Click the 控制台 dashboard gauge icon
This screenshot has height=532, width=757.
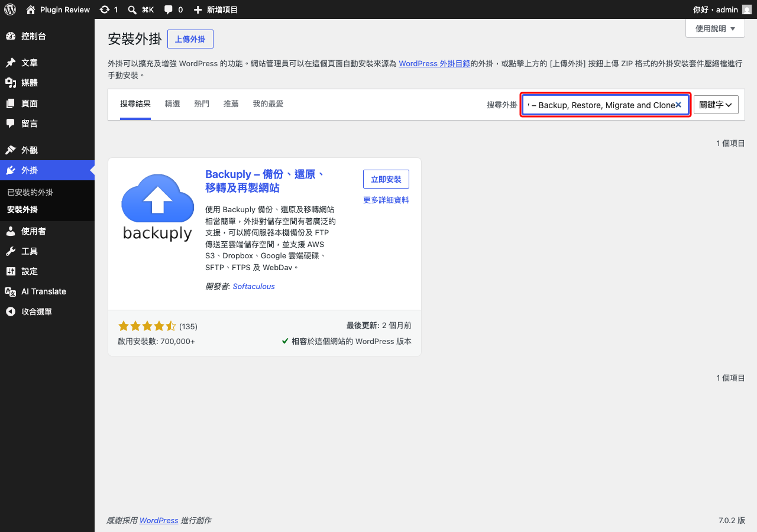[x=11, y=36]
